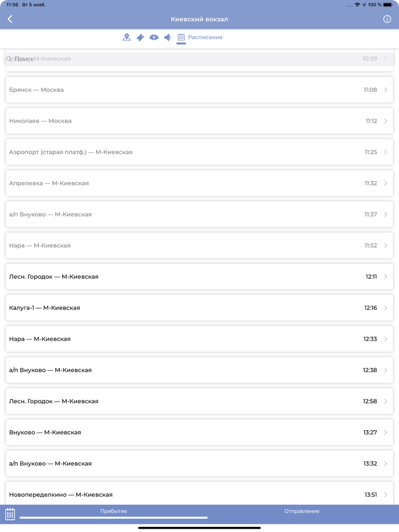399x532 pixels.
Task: Expand the Аэропорт (старая платф.) row
Action: (x=386, y=152)
